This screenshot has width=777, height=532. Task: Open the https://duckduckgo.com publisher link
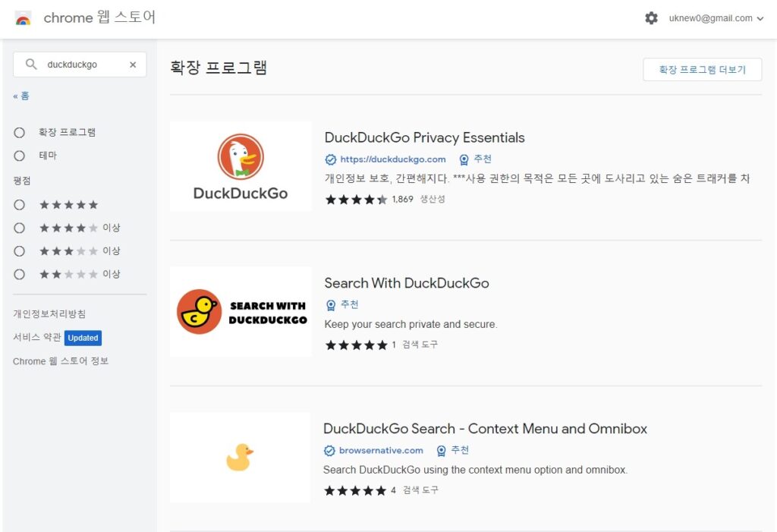[x=393, y=159]
